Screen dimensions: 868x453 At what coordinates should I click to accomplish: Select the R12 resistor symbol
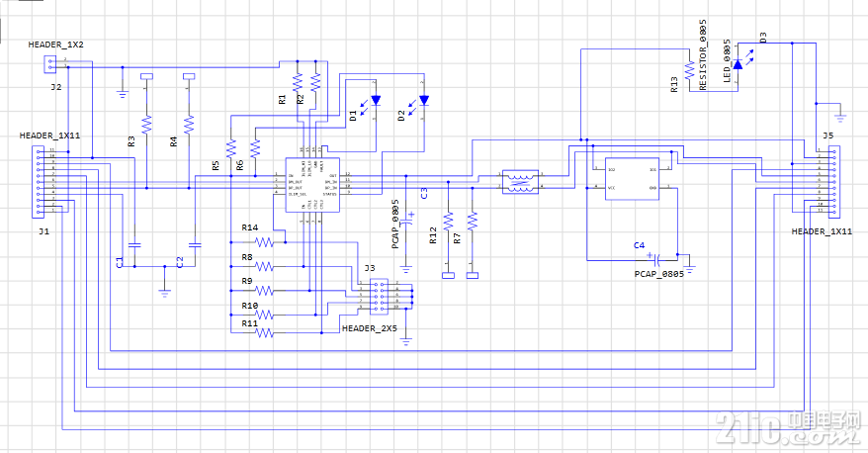tap(448, 221)
